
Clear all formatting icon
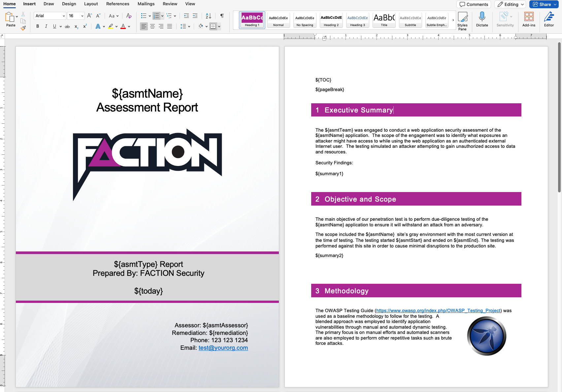(129, 16)
